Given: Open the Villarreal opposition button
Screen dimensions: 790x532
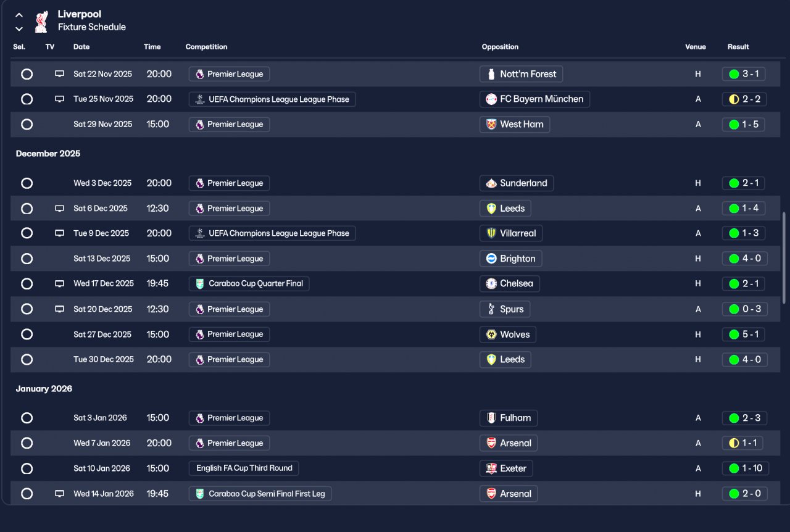Looking at the screenshot, I should (x=511, y=233).
